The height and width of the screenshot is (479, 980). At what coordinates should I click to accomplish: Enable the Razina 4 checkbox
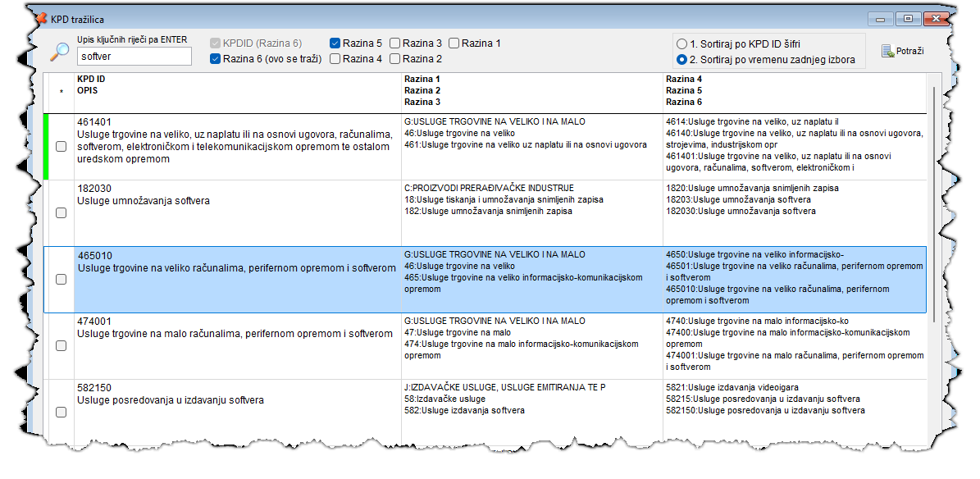click(x=335, y=59)
